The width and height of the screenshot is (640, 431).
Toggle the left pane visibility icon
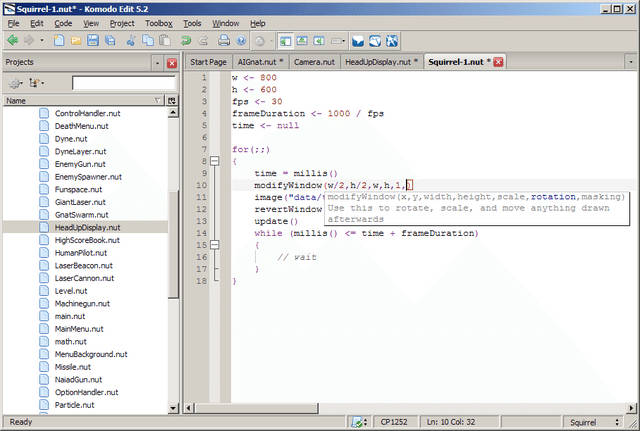pos(284,41)
